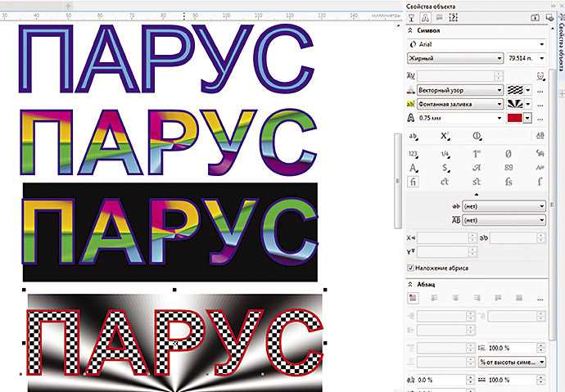Click the caps ab style icon
This screenshot has width=565, height=392.
coord(413,137)
